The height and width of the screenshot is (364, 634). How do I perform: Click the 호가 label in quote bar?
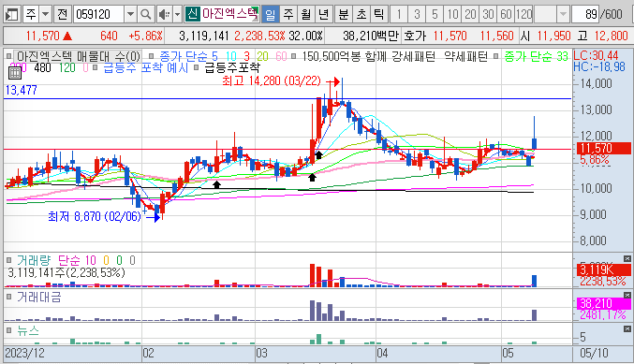point(415,36)
